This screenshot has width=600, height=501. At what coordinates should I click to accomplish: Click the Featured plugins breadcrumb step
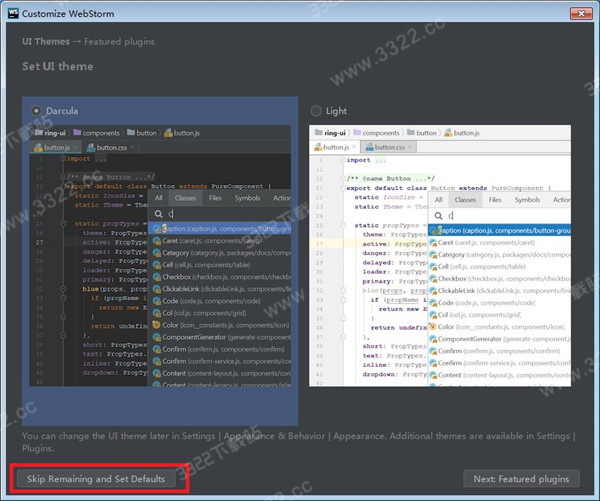pos(119,42)
